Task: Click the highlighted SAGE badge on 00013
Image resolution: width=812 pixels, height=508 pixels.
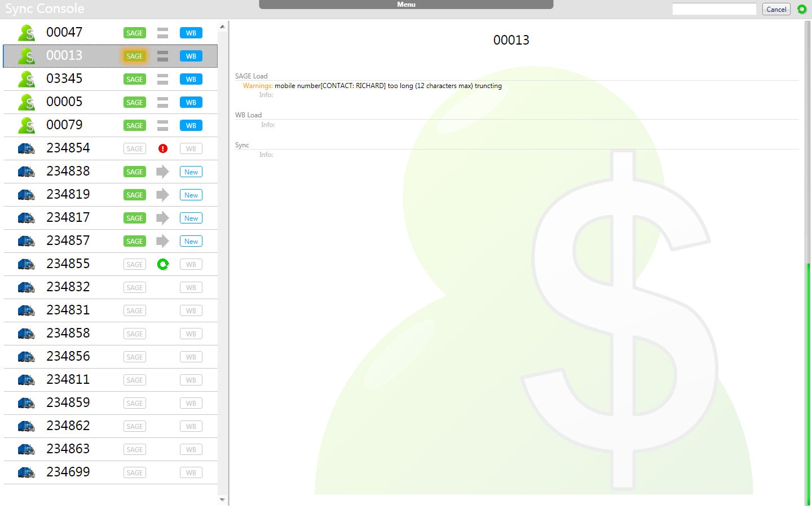Action: click(x=134, y=56)
